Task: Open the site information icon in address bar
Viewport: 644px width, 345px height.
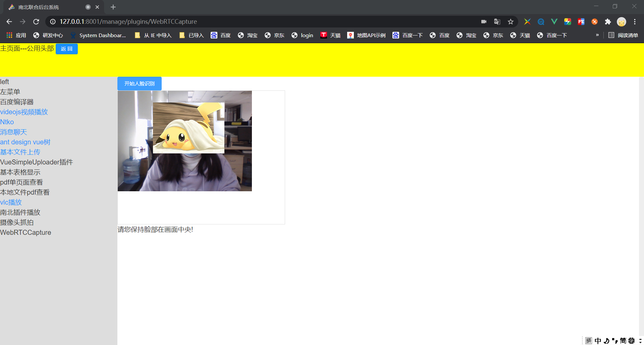Action: coord(53,22)
